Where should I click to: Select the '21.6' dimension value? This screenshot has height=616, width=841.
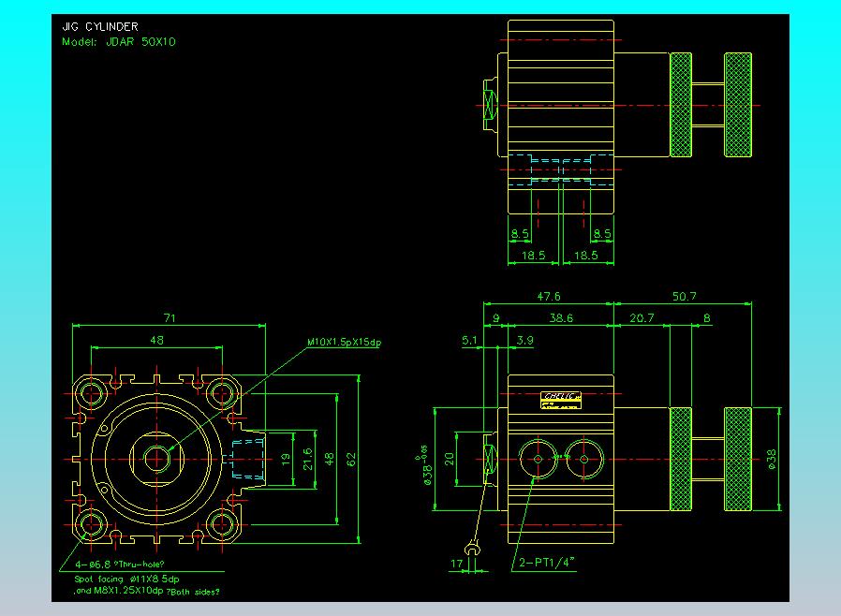(307, 460)
